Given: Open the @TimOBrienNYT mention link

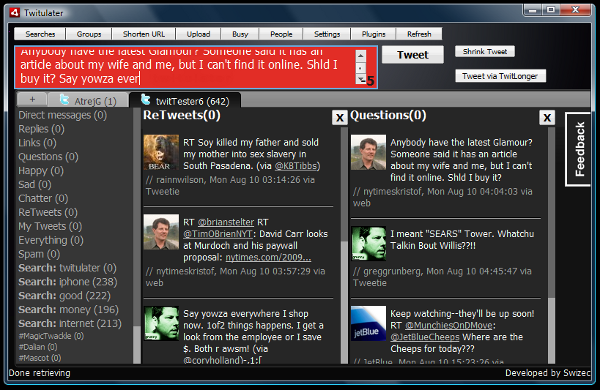Looking at the screenshot, I should coord(218,234).
